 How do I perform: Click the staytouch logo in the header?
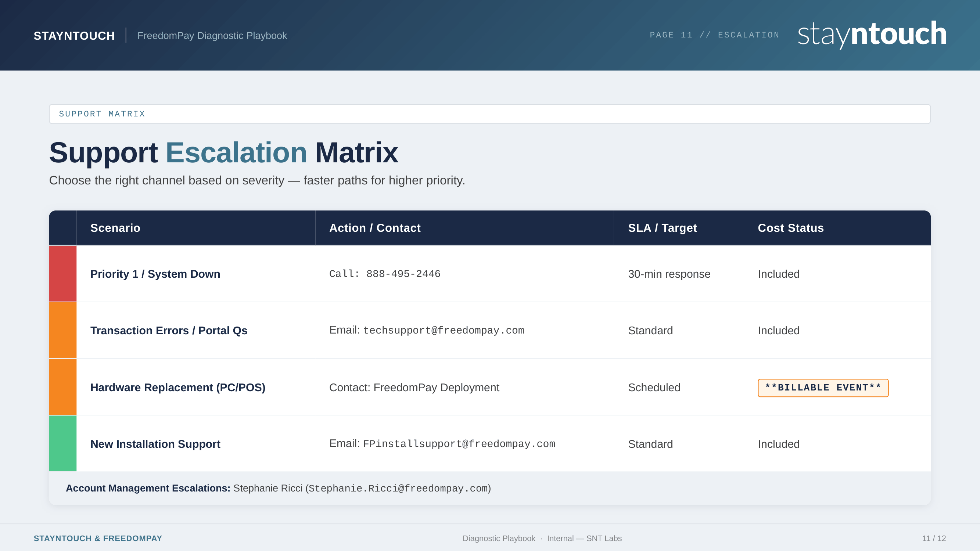pyautogui.click(x=872, y=34)
